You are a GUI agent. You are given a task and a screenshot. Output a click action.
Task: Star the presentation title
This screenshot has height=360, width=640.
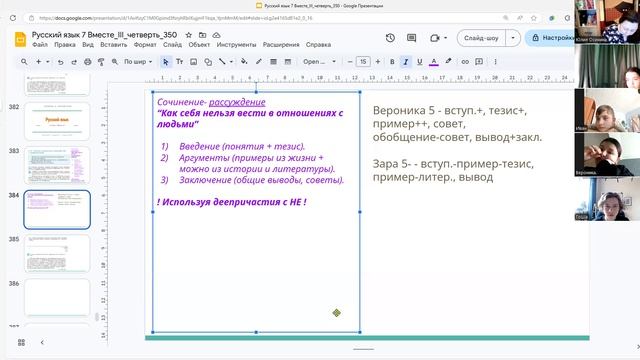click(x=189, y=35)
